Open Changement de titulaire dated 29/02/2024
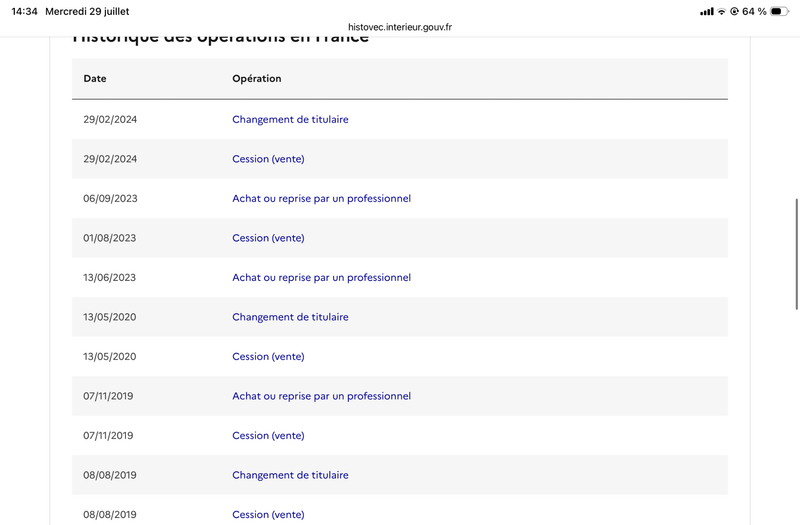 [x=290, y=119]
